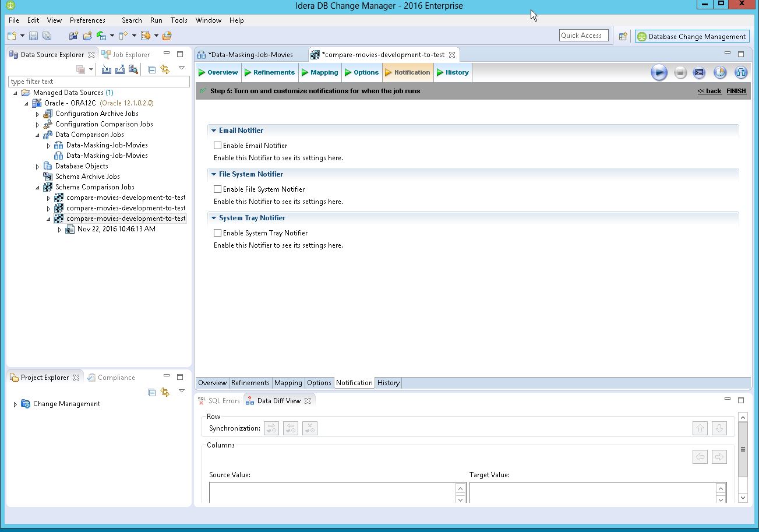Click the Save All icon
The image size is (759, 532).
coord(47,36)
